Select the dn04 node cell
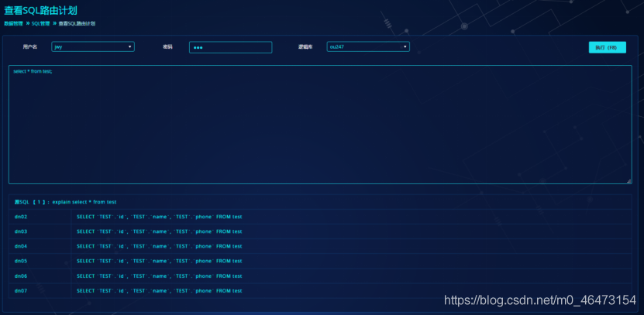The image size is (644, 315). [x=40, y=246]
